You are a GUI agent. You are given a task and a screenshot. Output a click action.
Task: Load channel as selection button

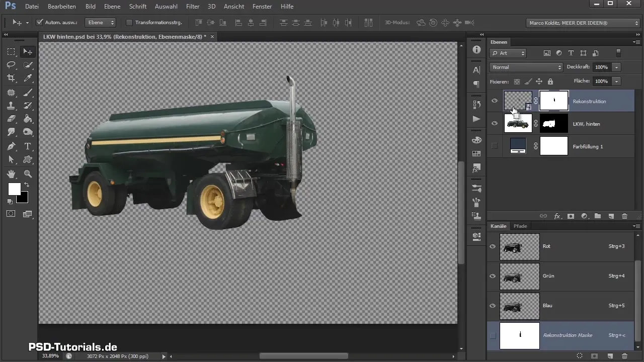pyautogui.click(x=580, y=355)
